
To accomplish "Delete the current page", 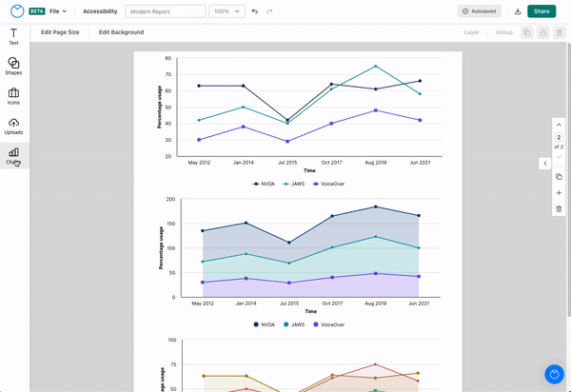I will 559,209.
